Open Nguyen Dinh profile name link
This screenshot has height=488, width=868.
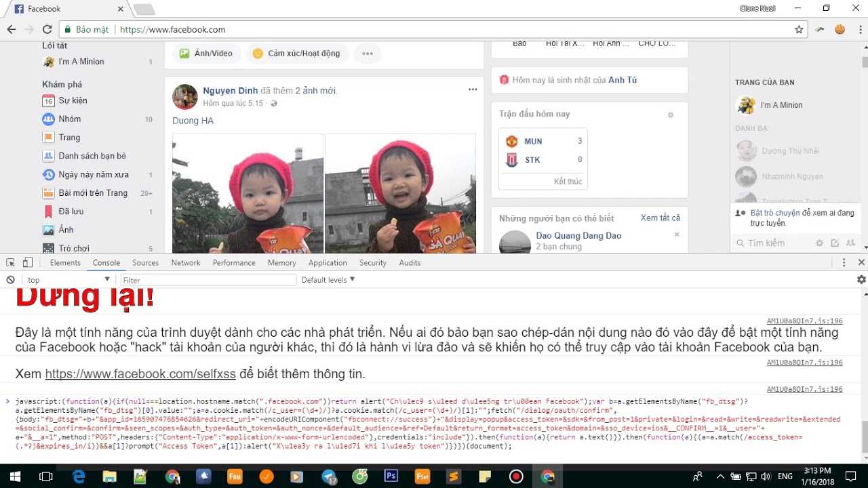point(230,91)
